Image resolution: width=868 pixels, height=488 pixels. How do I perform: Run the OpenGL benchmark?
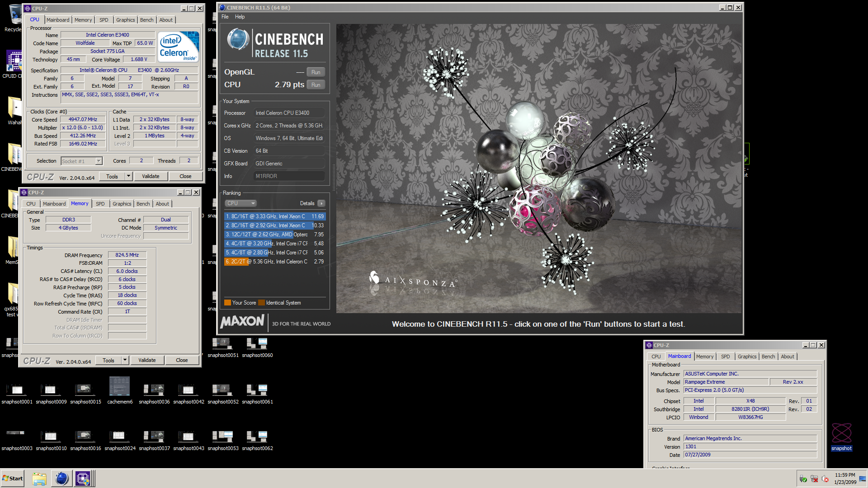316,72
